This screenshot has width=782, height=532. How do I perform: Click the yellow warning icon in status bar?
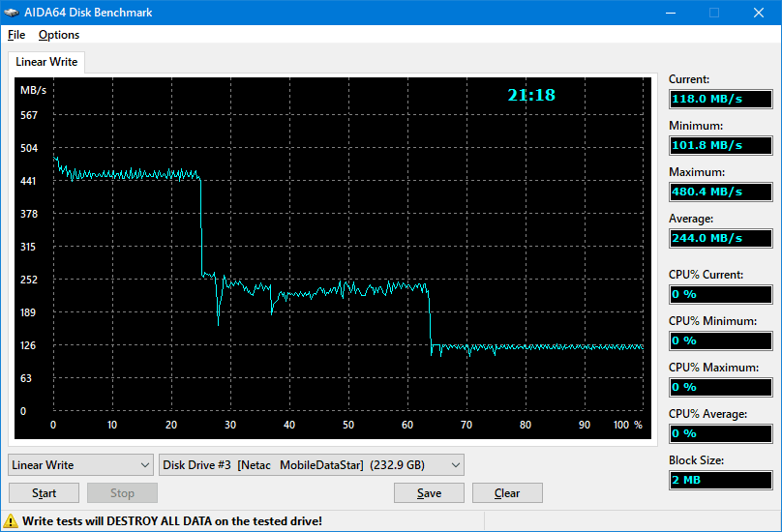[x=12, y=520]
